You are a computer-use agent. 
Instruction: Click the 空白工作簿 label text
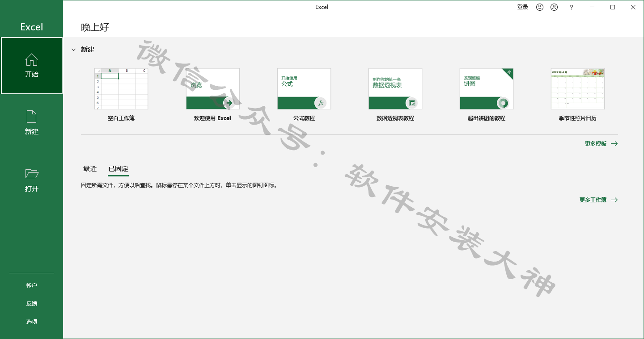[x=121, y=118]
